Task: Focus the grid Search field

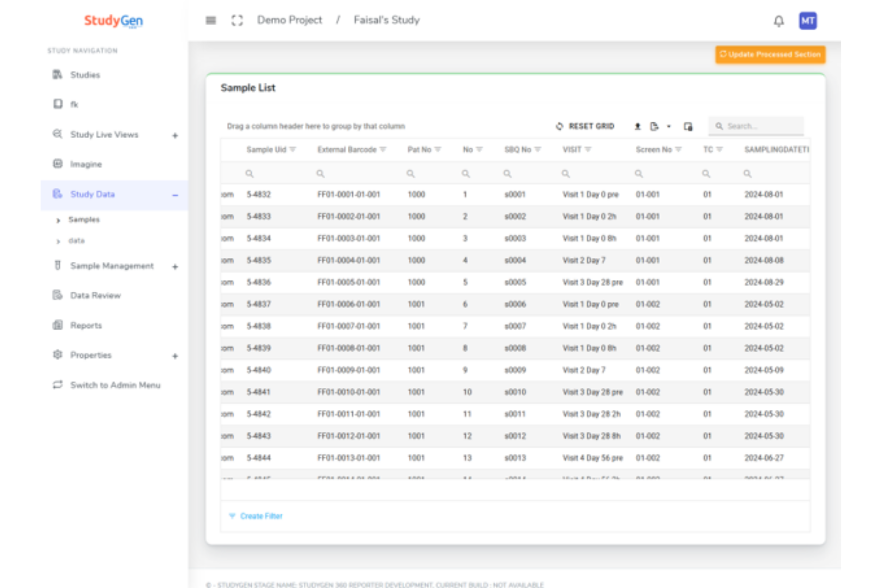Action: pos(756,126)
